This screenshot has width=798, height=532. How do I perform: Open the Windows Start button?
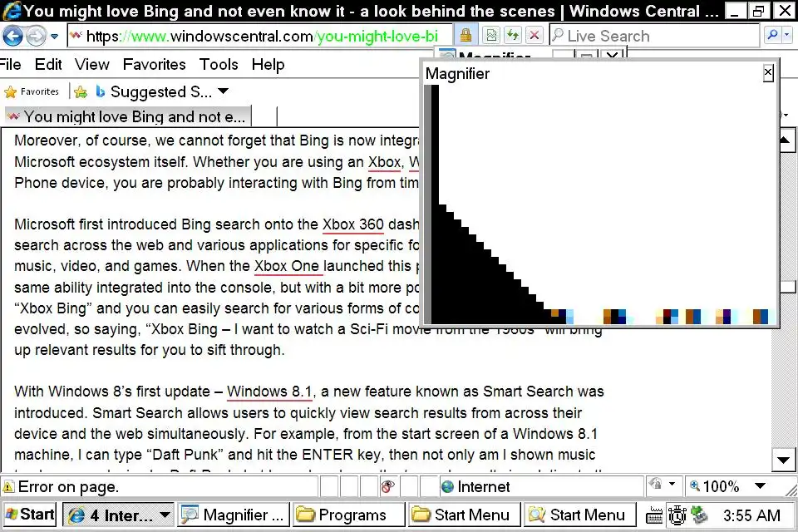[30, 515]
